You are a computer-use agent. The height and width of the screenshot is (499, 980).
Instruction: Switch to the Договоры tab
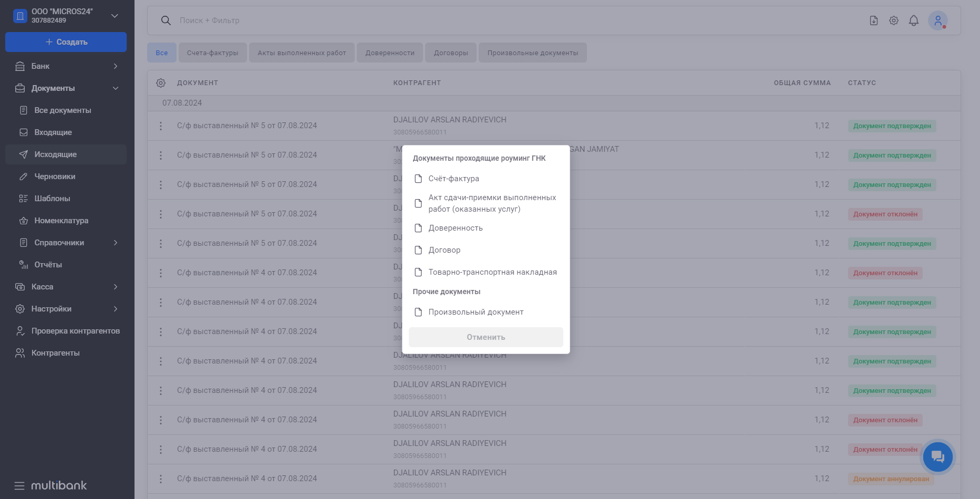(451, 53)
